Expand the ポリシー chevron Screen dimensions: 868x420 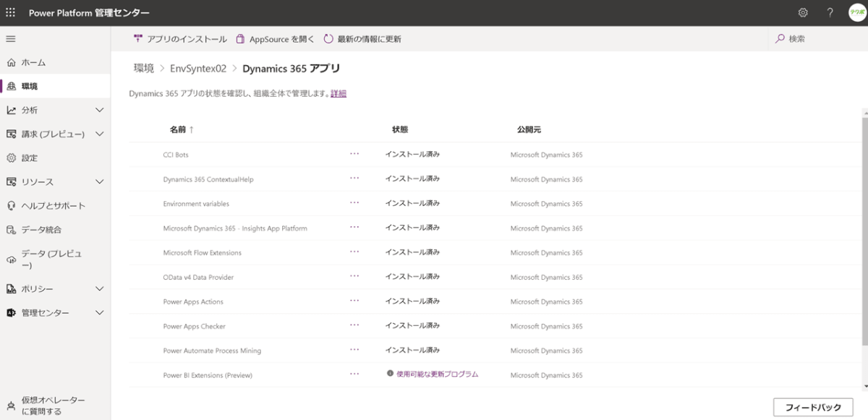tap(100, 288)
